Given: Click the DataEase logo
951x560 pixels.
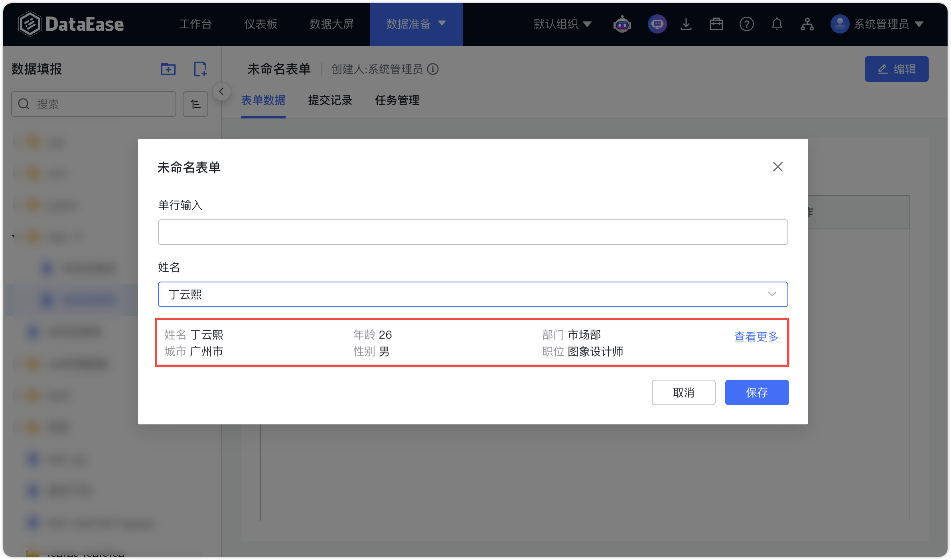Looking at the screenshot, I should [71, 24].
